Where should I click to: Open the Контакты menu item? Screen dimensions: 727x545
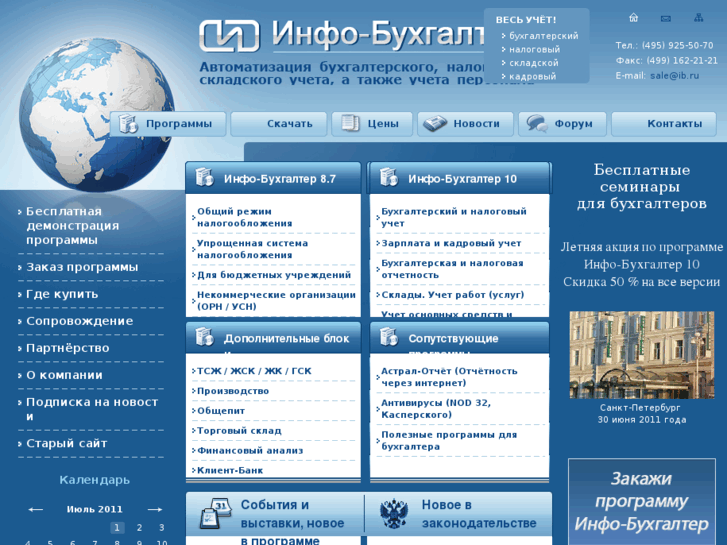[664, 124]
